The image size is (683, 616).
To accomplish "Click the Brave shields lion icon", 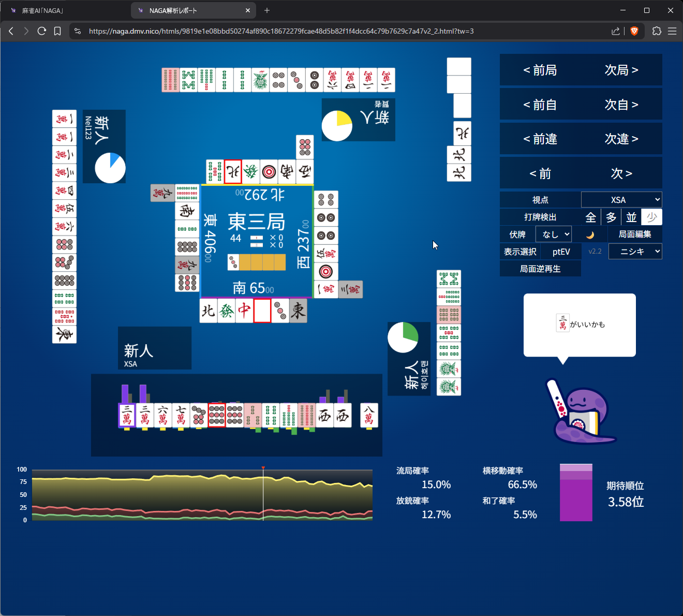I will pyautogui.click(x=634, y=31).
